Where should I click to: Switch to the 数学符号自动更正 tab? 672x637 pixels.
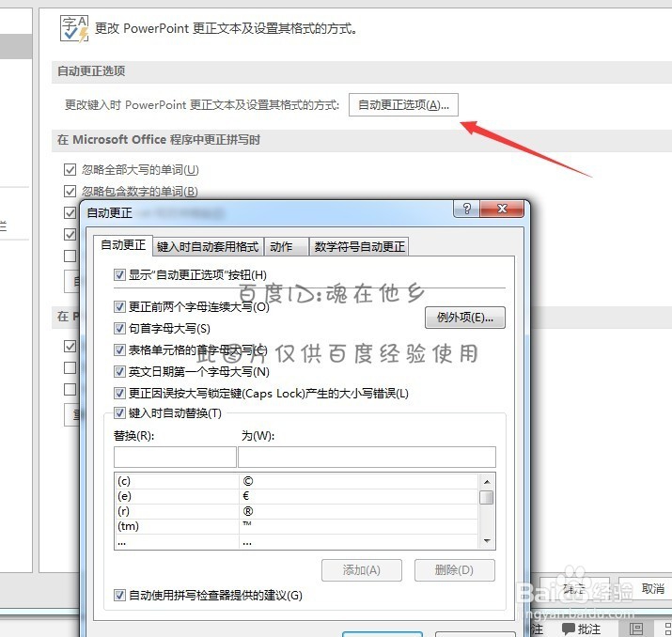[359, 247]
